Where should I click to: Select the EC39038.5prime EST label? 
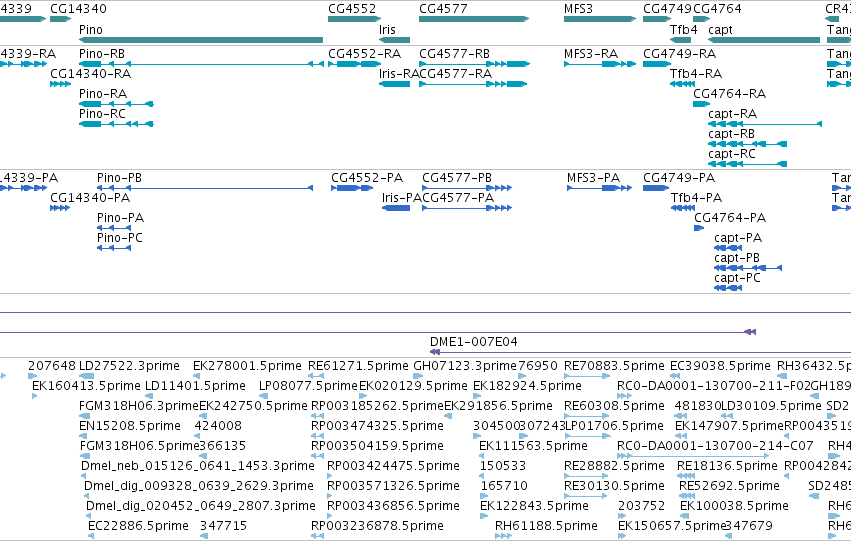coord(720,365)
